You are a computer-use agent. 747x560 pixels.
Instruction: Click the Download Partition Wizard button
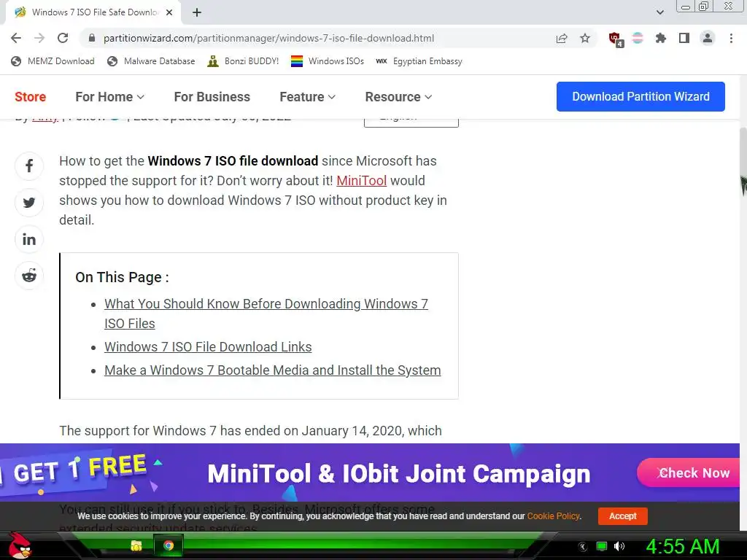click(640, 97)
